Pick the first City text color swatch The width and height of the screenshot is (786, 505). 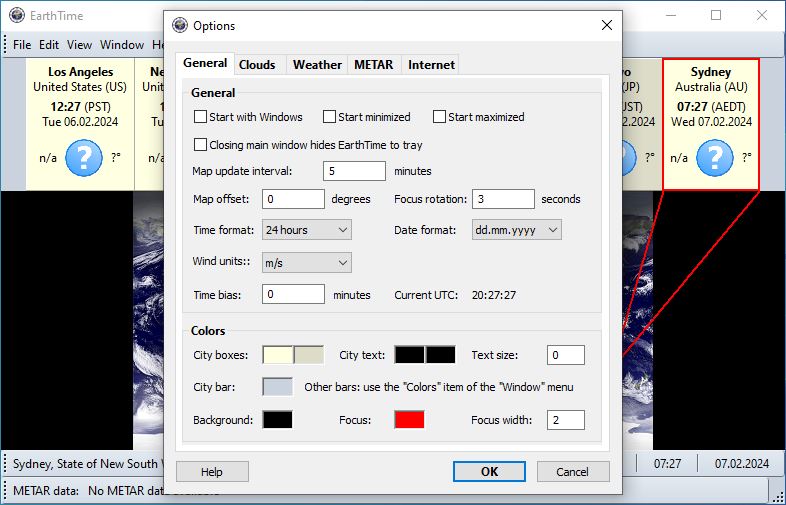click(x=410, y=355)
